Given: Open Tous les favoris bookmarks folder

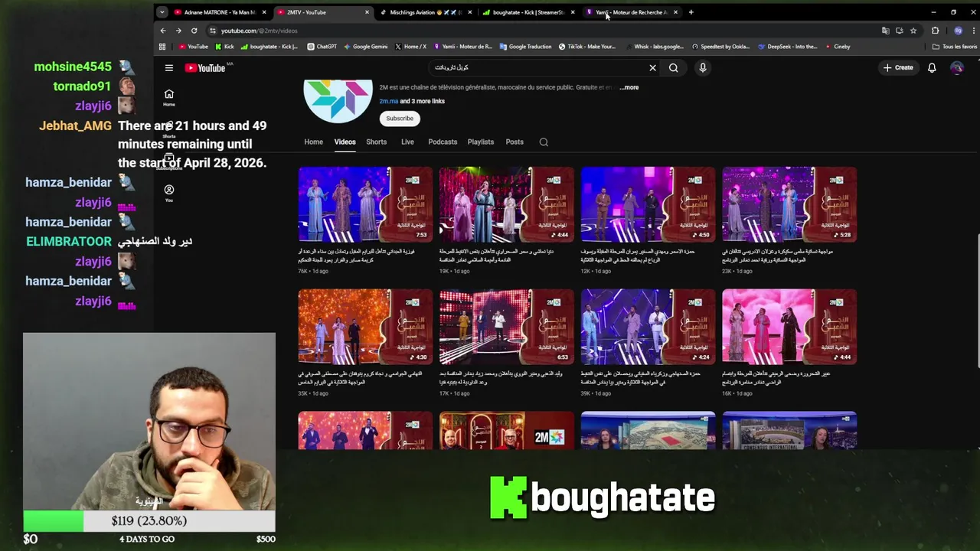Looking at the screenshot, I should tap(954, 47).
